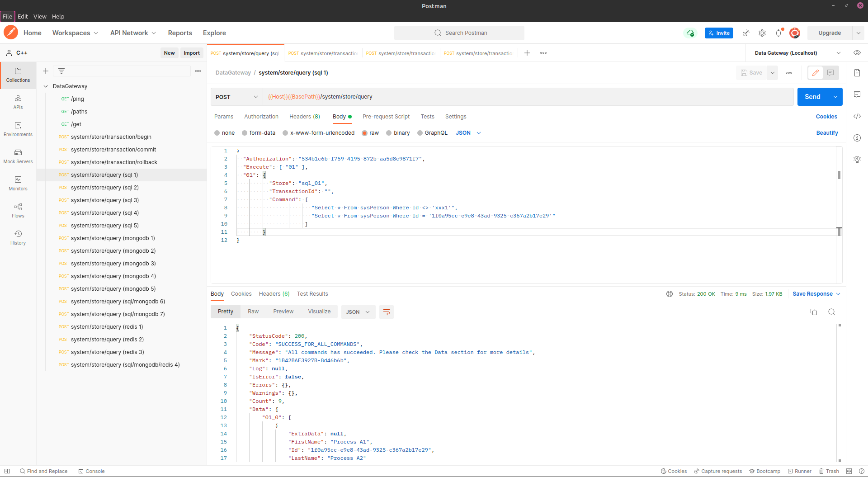The width and height of the screenshot is (868, 477).
Task: Switch to the Pre-request Script tab
Action: (386, 117)
